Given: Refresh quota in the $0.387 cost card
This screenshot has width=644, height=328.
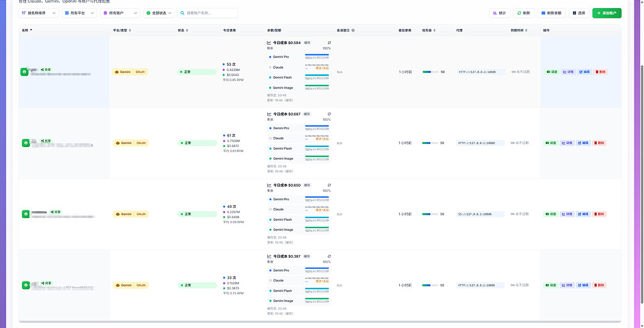Looking at the screenshot, I should click(x=329, y=256).
